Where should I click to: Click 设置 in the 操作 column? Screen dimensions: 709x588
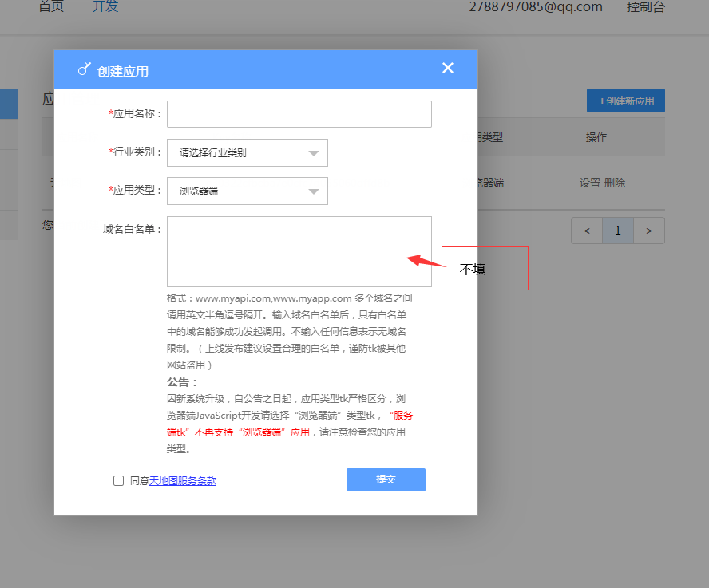pyautogui.click(x=589, y=183)
